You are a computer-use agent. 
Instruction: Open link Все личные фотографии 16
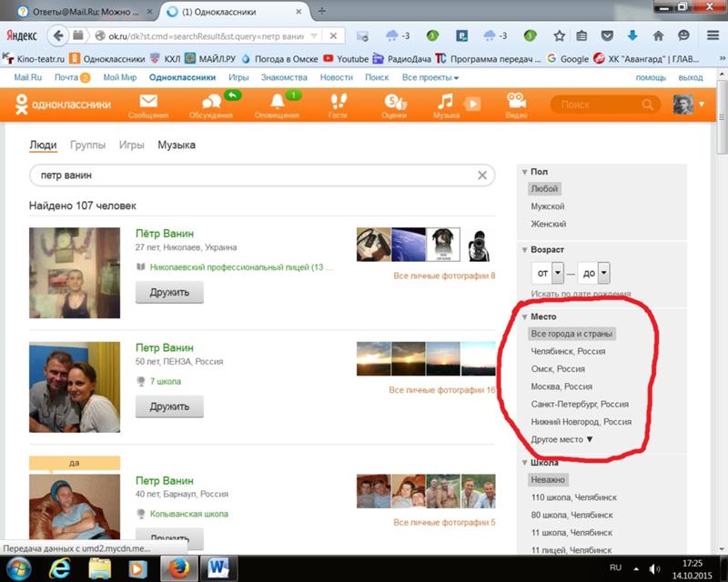(442, 390)
